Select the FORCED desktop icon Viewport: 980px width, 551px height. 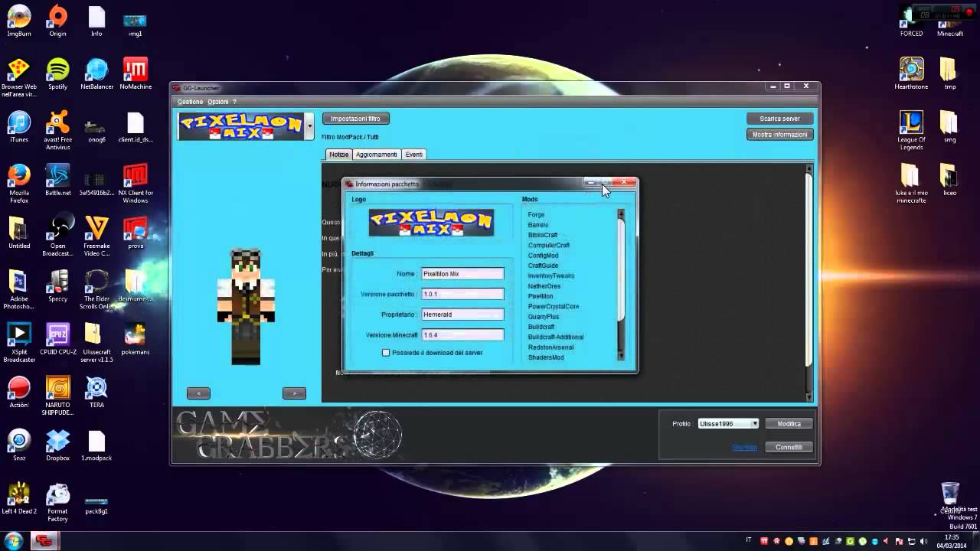click(911, 21)
